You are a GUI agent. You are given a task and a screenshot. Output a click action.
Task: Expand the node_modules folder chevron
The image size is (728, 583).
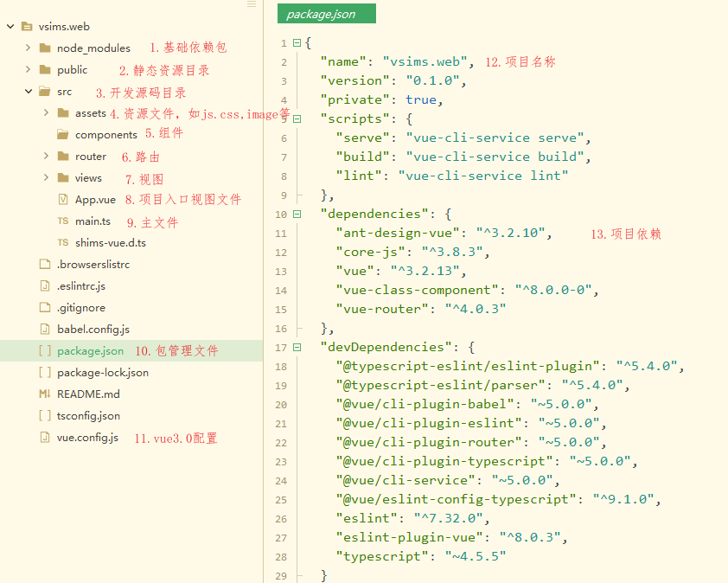pyautogui.click(x=28, y=48)
